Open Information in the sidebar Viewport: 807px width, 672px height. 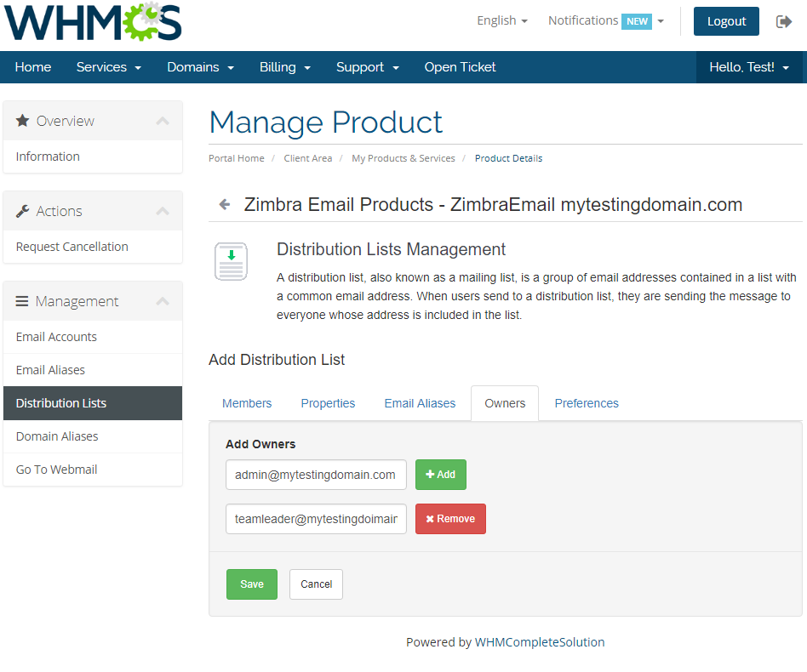click(x=93, y=157)
